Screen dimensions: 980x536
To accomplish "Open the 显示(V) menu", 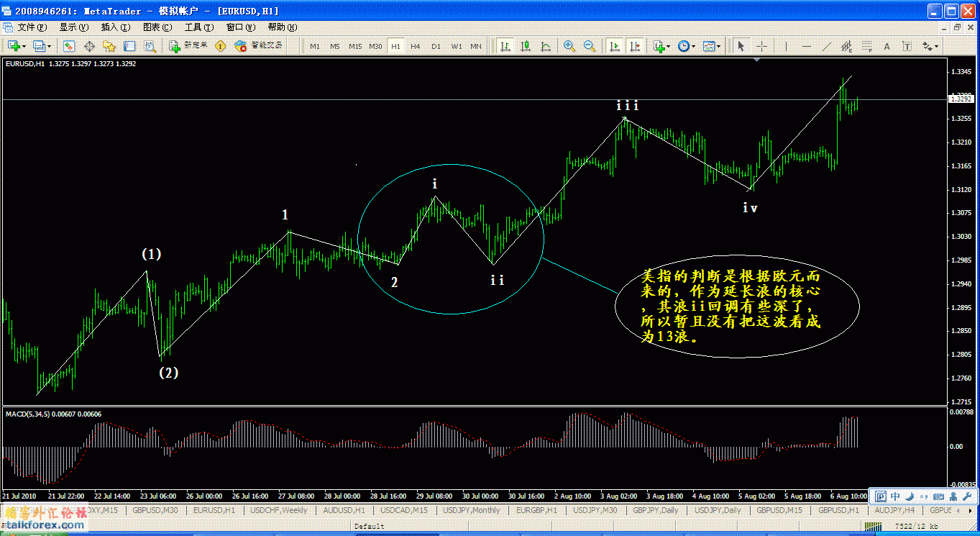I will click(x=74, y=27).
